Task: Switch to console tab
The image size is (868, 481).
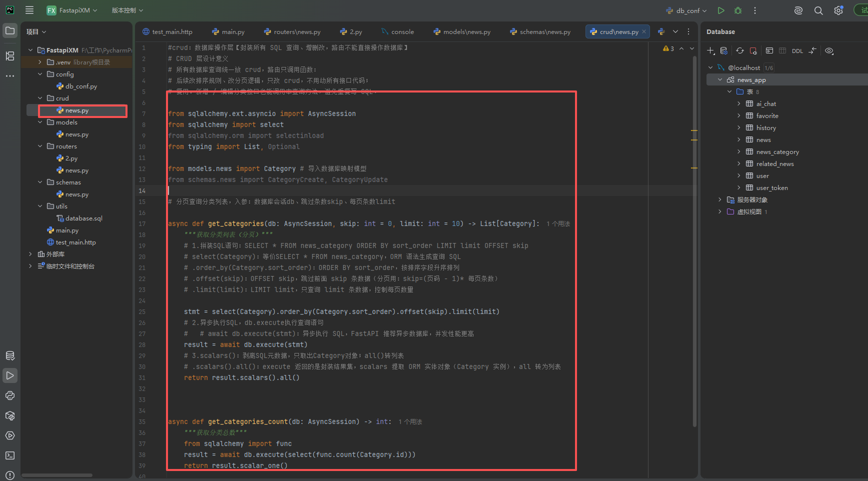Action: pos(397,31)
